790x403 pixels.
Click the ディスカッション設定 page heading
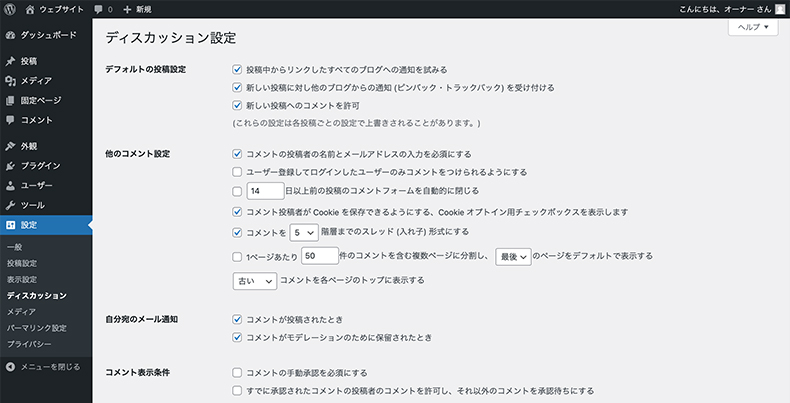(x=171, y=38)
